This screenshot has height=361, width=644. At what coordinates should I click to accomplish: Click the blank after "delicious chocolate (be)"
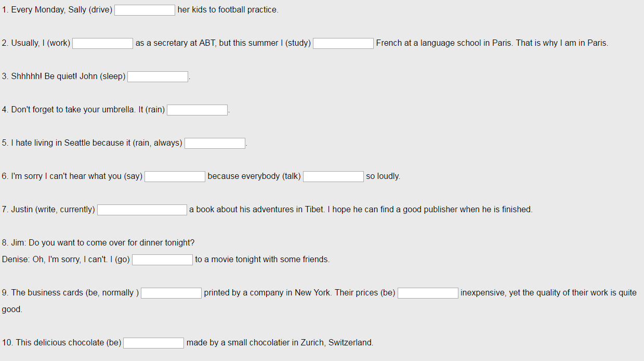(x=153, y=343)
